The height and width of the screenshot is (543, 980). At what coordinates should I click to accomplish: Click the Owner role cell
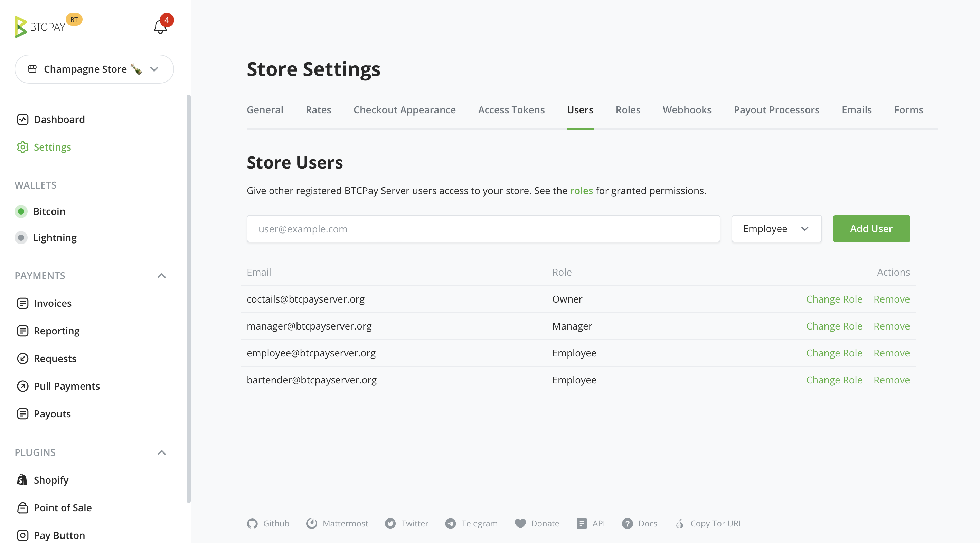click(x=567, y=299)
